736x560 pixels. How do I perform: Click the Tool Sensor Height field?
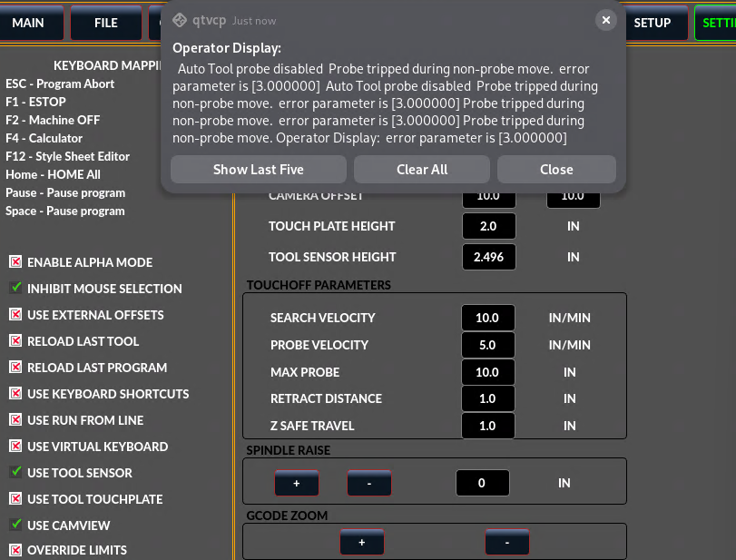pos(488,257)
